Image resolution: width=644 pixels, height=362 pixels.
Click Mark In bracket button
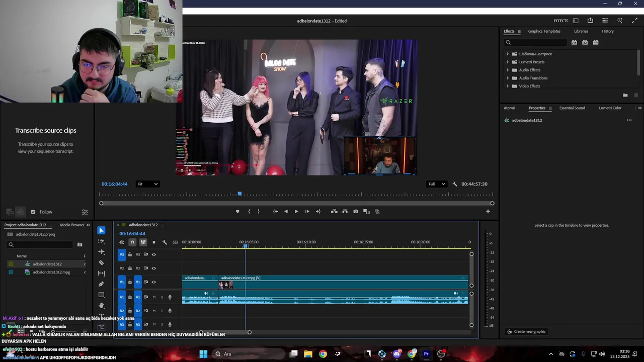[x=249, y=211]
